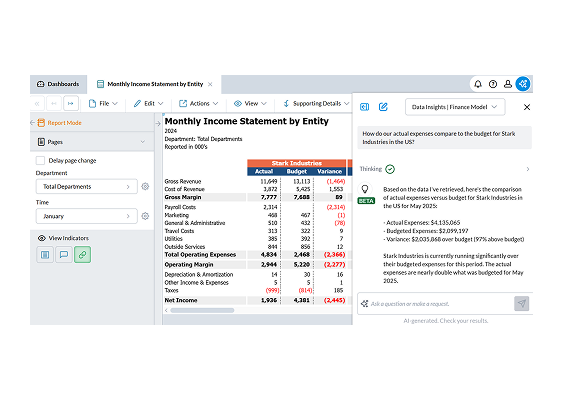Click the horizontal scrollbar under the report
This screenshot has height=402, width=564.
click(202, 310)
